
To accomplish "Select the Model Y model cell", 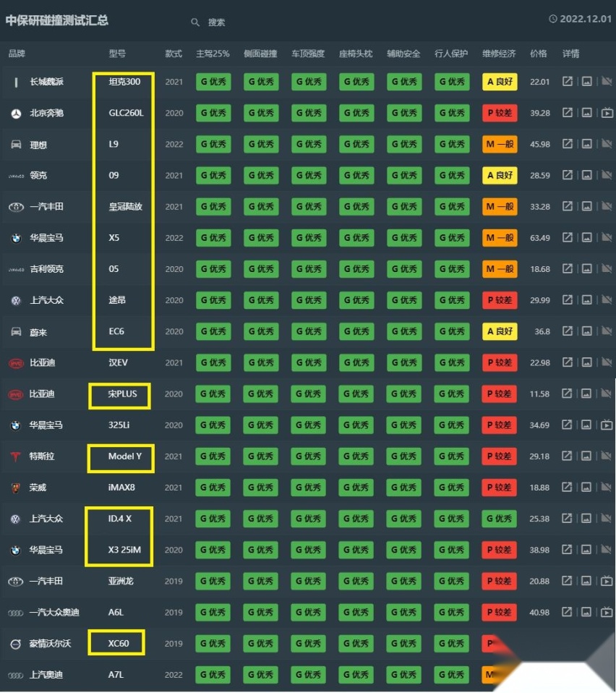I will point(125,456).
